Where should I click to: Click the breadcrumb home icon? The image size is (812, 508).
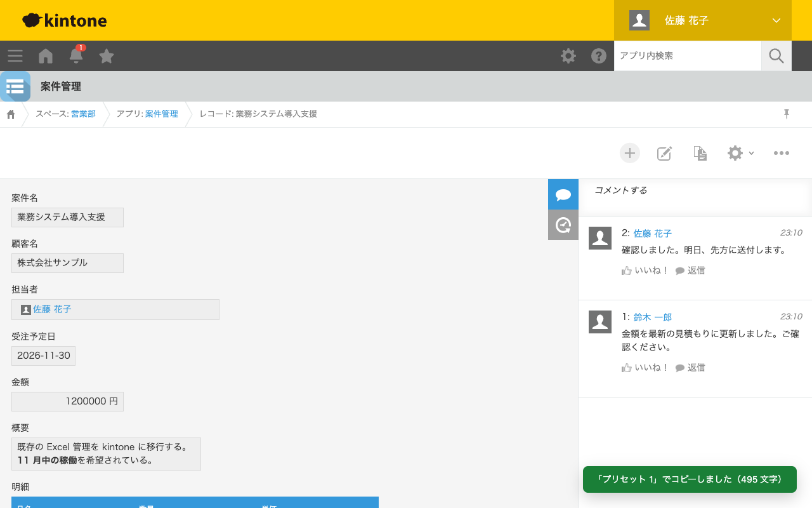(x=11, y=114)
